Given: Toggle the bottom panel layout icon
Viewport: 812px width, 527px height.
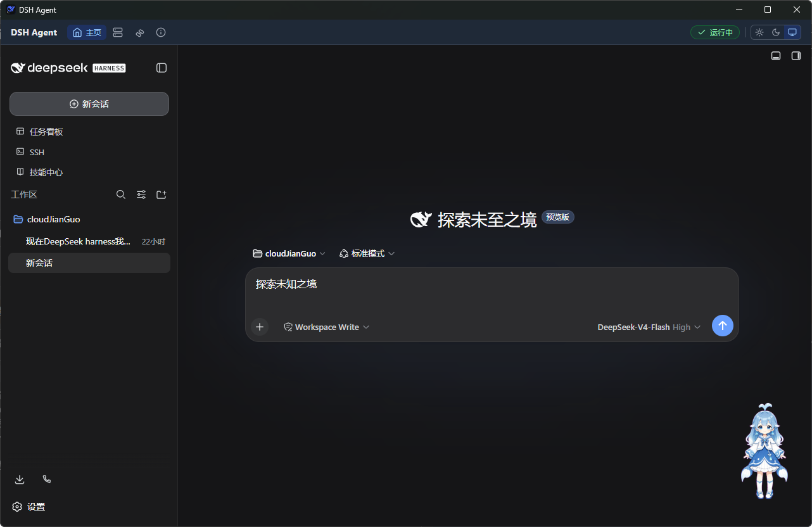Looking at the screenshot, I should [x=775, y=56].
